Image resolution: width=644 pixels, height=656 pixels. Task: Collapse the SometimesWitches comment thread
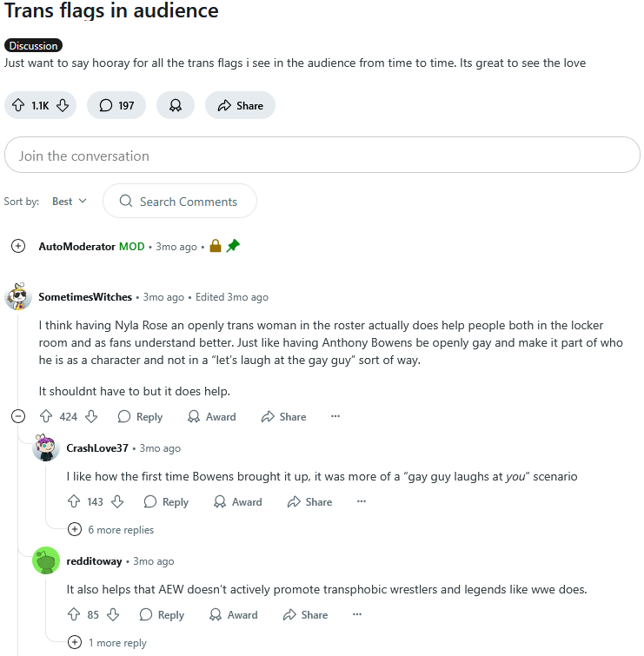coord(18,416)
